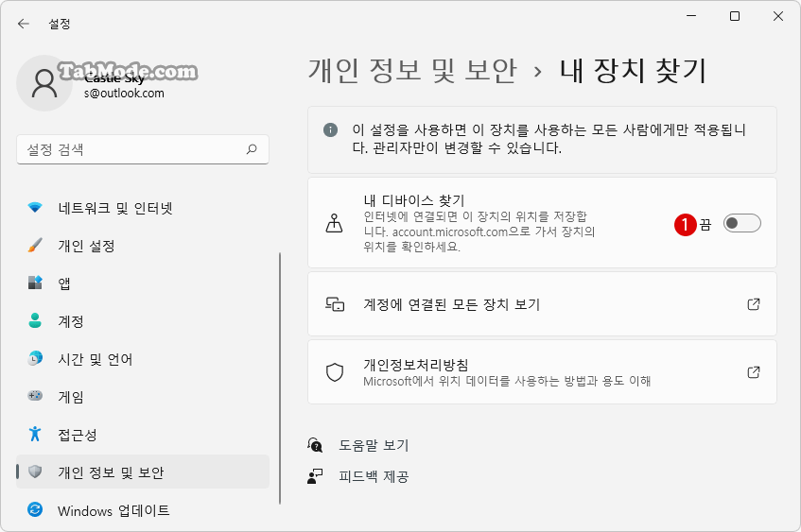Viewport: 801px width, 532px height.
Task: Open 개인 설정 category
Action: 143,246
